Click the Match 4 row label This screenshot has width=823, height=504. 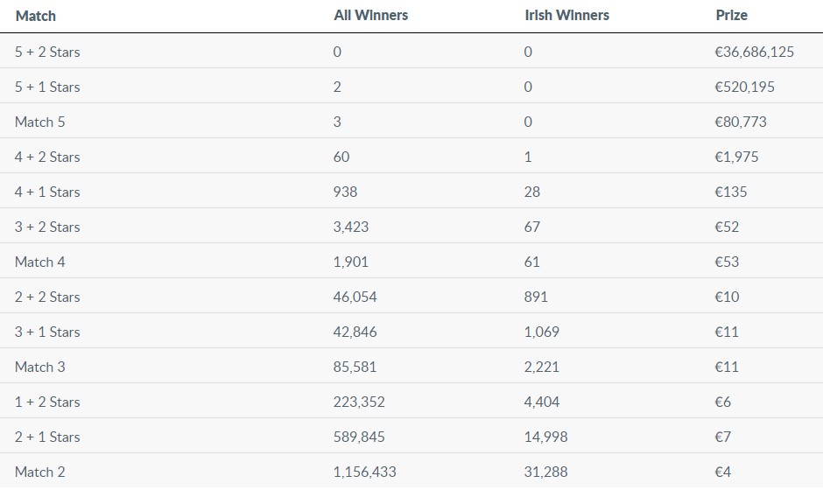click(x=40, y=262)
